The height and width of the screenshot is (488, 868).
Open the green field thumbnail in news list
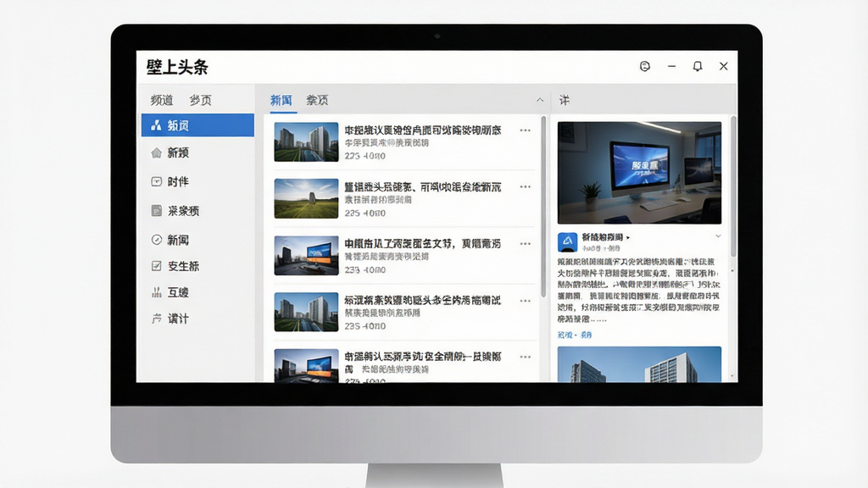coord(306,198)
